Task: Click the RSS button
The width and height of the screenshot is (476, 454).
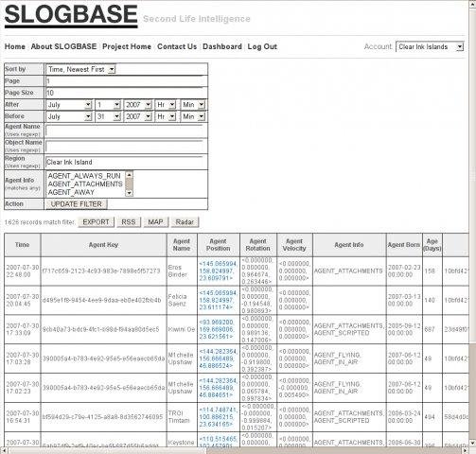Action: click(x=129, y=222)
